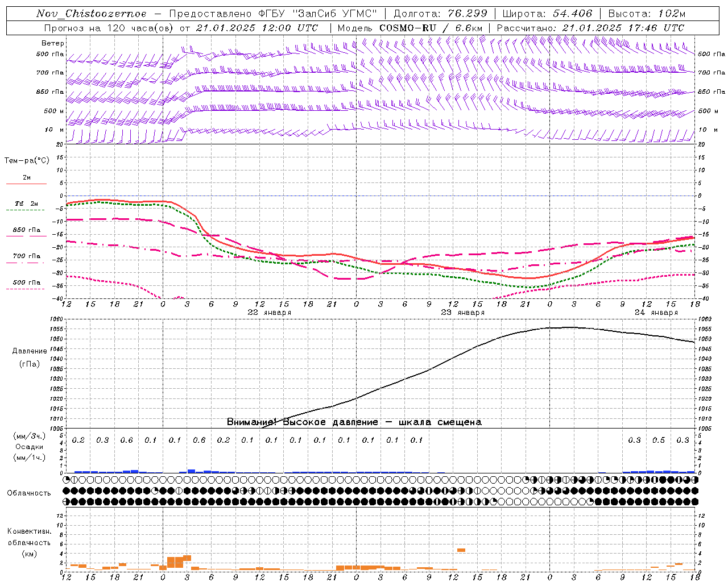
Task: Click the Осадки panel label
Action: tap(30, 447)
